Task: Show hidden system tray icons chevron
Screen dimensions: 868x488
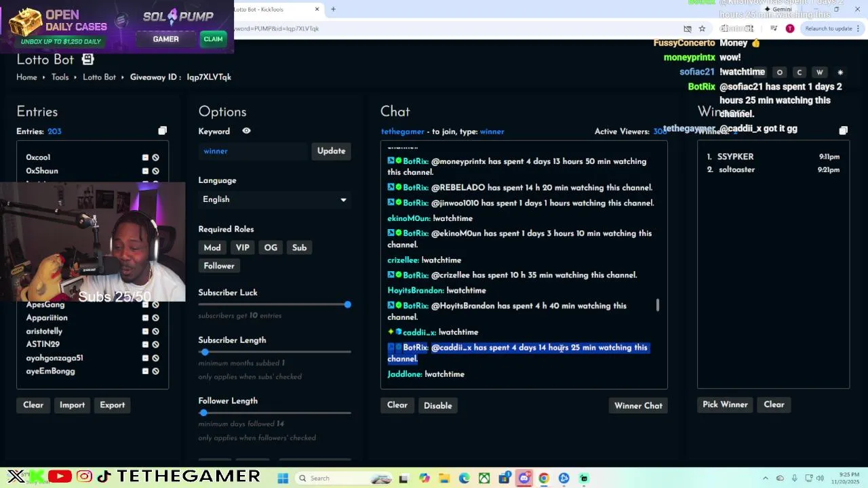Action: (x=766, y=478)
